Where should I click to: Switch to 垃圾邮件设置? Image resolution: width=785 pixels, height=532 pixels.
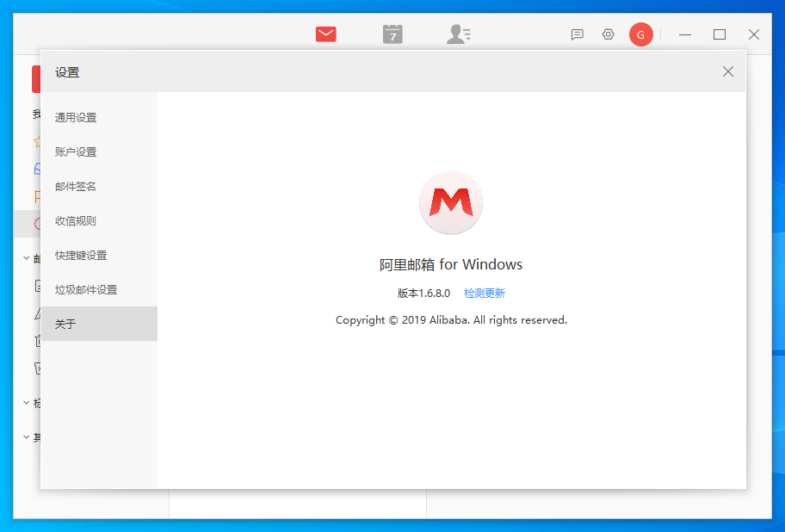pyautogui.click(x=99, y=290)
